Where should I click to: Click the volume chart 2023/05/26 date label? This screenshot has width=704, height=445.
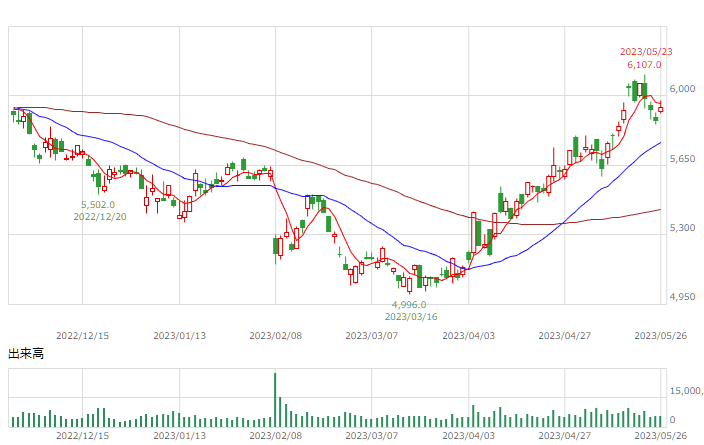[660, 436]
